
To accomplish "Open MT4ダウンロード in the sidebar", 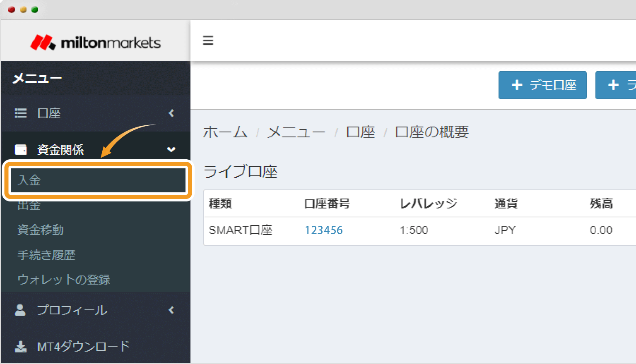I will click(x=95, y=346).
